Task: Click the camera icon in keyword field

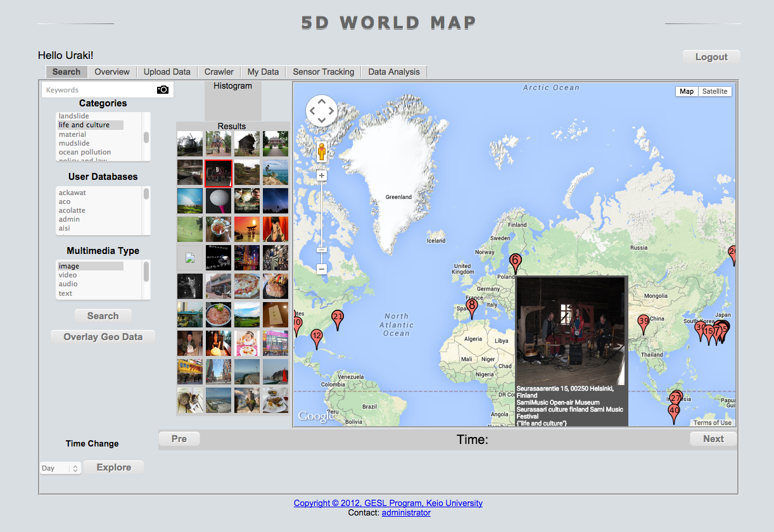Action: [163, 90]
